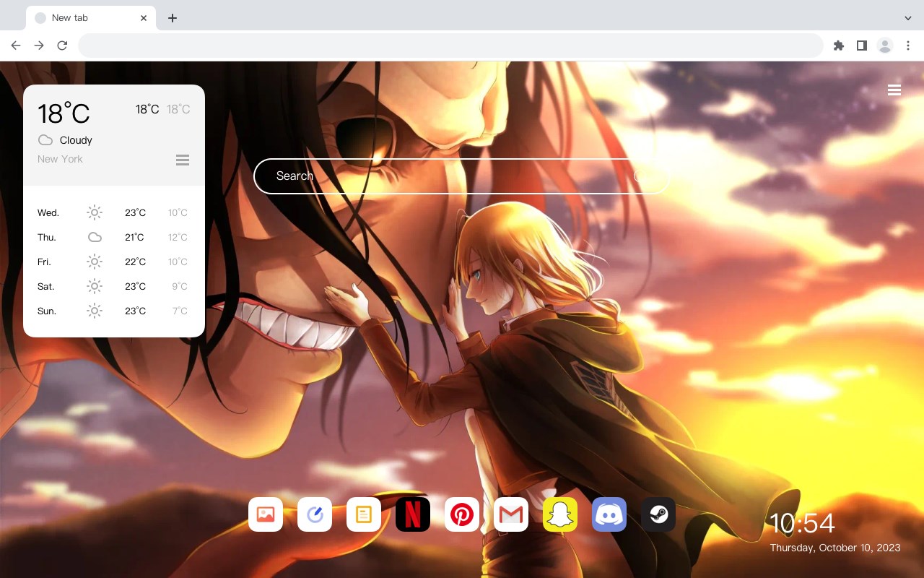Open the wallpaper gallery image icon

pos(266,514)
